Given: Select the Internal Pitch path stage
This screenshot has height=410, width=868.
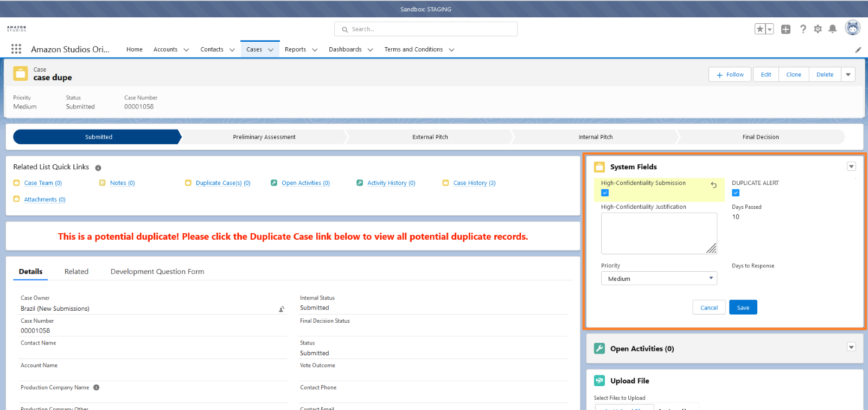Looking at the screenshot, I should point(596,137).
